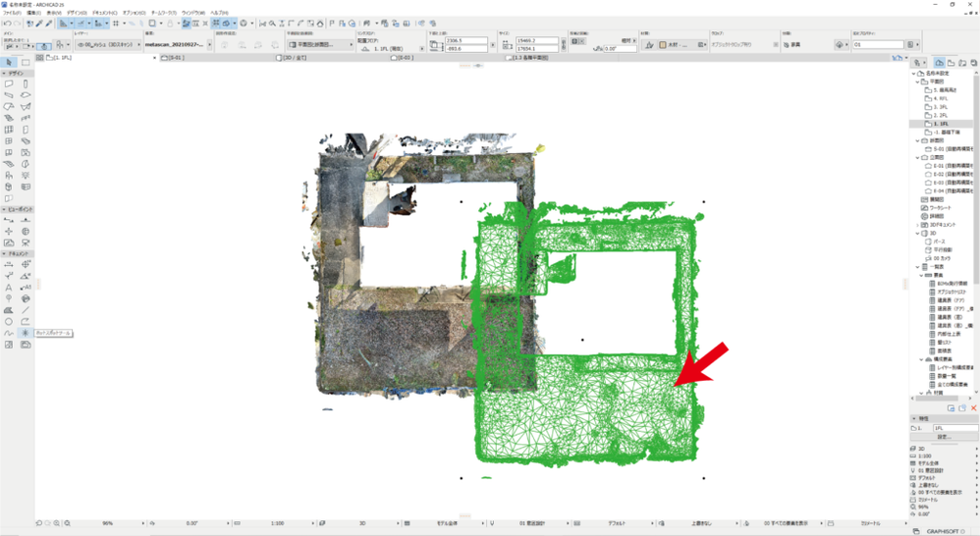Collapse the 立面図 folder in Navigator
This screenshot has width=980, height=536.
[x=918, y=157]
